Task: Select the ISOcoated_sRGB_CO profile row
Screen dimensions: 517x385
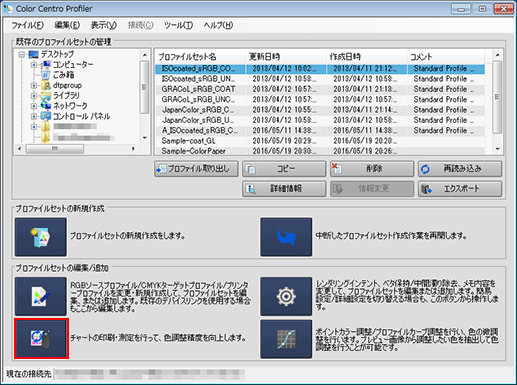Action: coord(320,69)
